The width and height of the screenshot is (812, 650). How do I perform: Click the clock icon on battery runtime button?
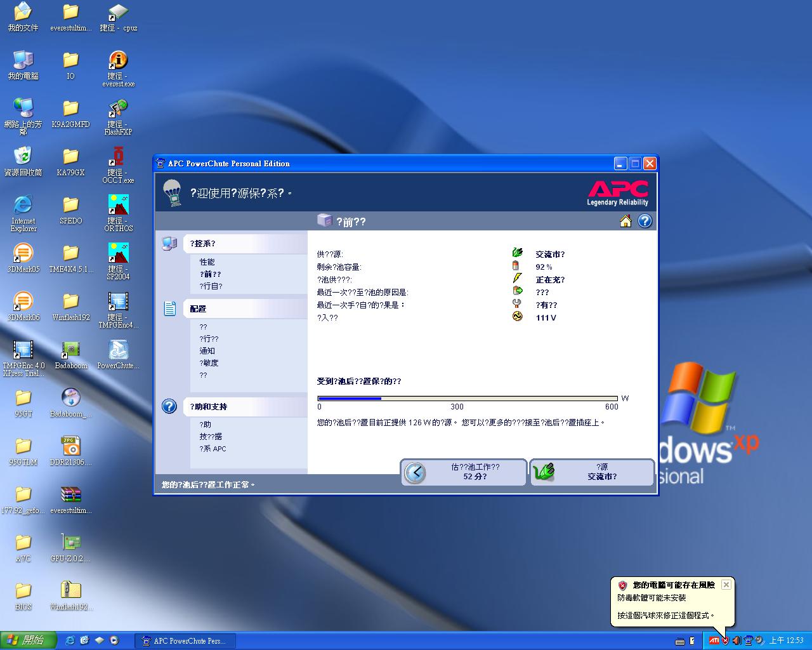[x=415, y=472]
